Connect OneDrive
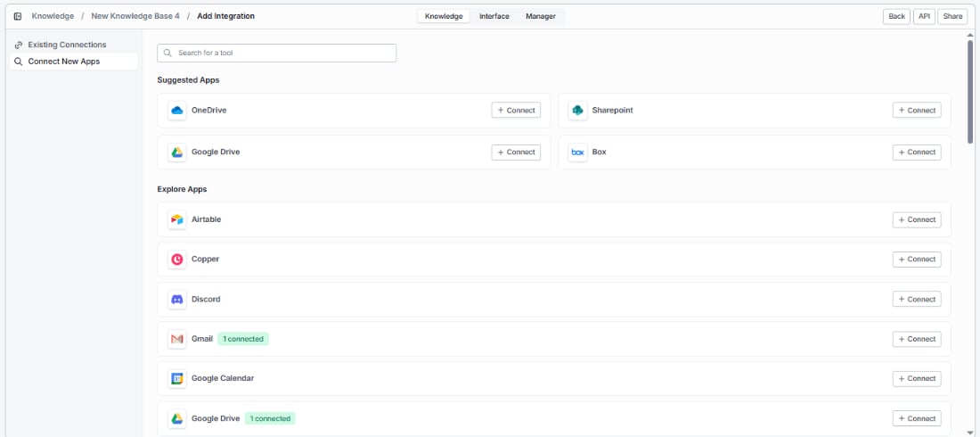Screen dimensions: 980x437 pyautogui.click(x=516, y=111)
